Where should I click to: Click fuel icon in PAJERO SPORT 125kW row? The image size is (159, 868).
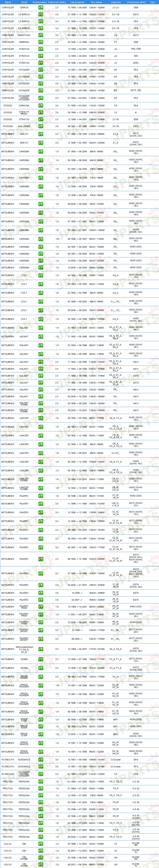coord(40,639)
